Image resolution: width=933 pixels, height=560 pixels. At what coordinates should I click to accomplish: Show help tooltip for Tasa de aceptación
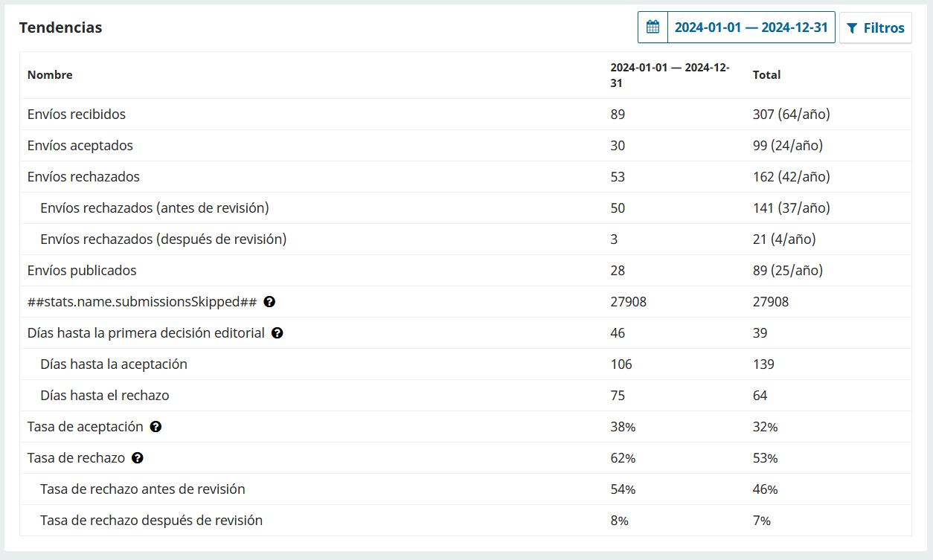[155, 427]
